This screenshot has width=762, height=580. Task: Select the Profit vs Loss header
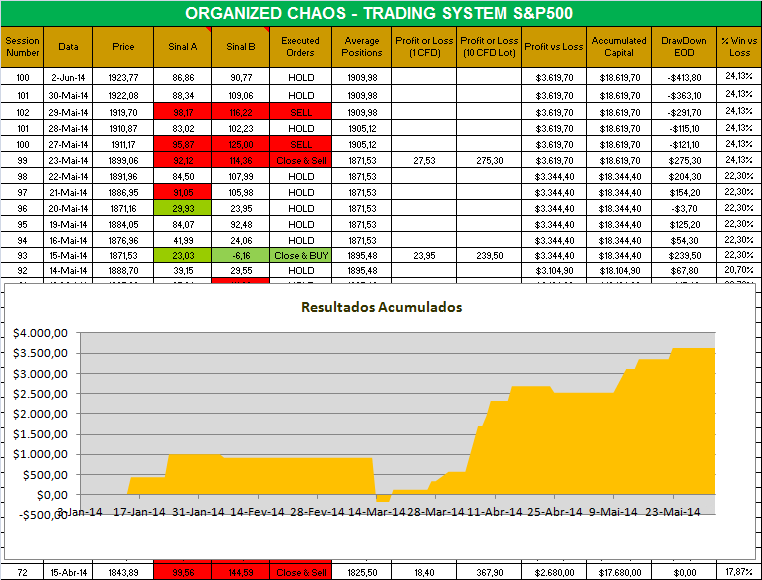[554, 47]
